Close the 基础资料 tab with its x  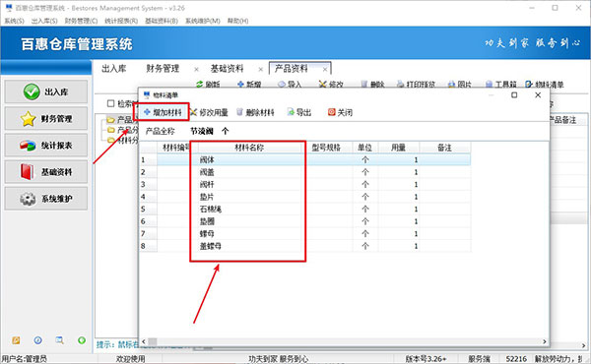[260, 69]
